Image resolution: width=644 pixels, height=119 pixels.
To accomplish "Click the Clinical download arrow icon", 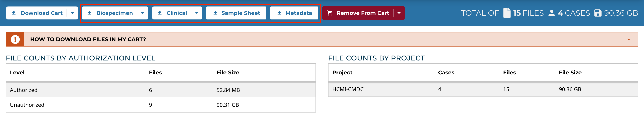I will (160, 13).
